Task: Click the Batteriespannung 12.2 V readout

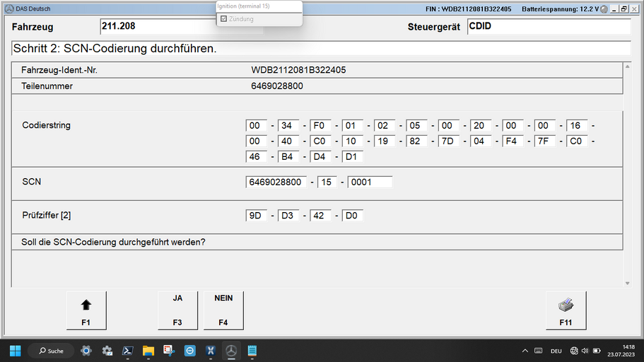Action: point(560,9)
